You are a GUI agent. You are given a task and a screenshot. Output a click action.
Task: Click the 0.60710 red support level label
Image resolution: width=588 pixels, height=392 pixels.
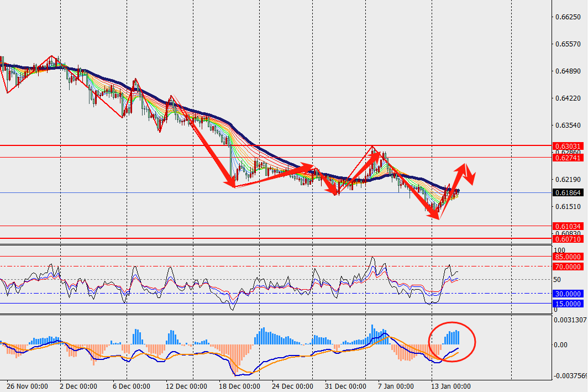[x=568, y=239]
